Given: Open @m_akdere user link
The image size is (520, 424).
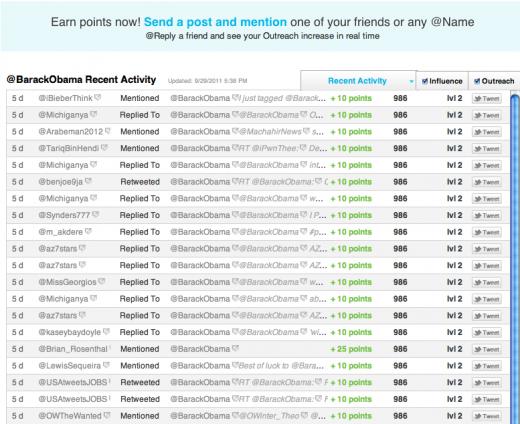Looking at the screenshot, I should pos(61,232).
